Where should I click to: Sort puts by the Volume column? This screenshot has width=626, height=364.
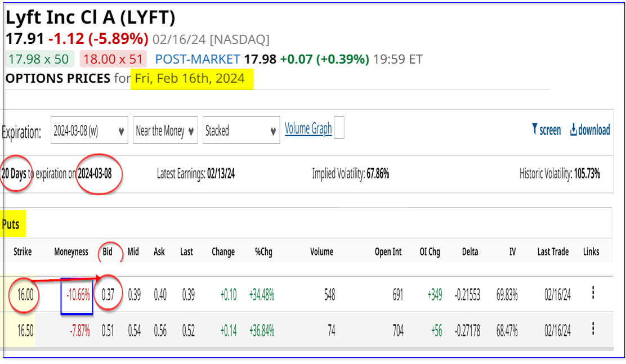tap(321, 252)
